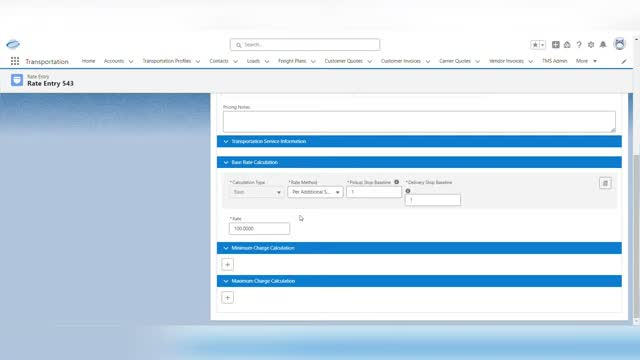Expand the Customer Invoices menu arrow
Image resolution: width=640 pixels, height=360 pixels.
[x=428, y=61]
